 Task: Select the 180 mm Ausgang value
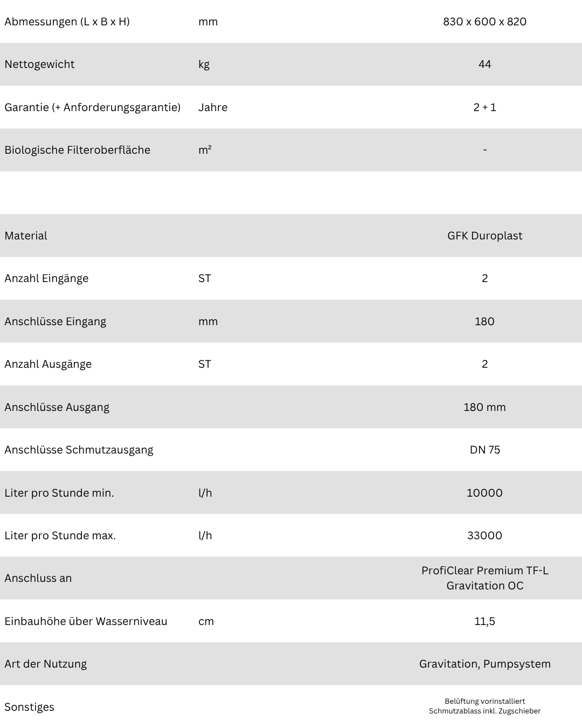point(484,407)
